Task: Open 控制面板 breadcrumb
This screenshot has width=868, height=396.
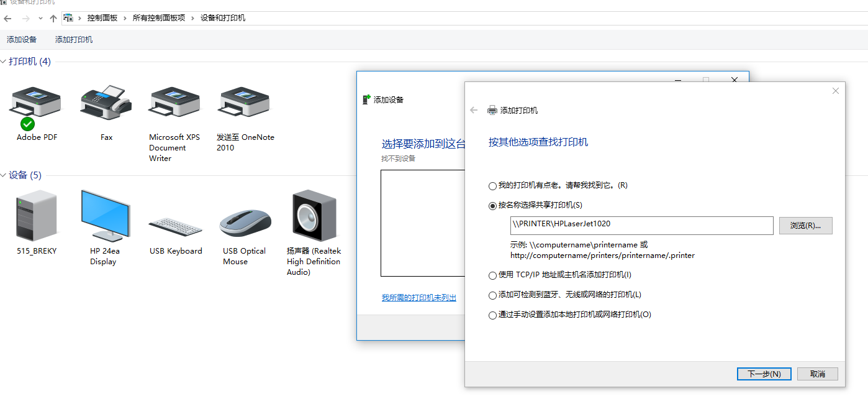Action: pyautogui.click(x=102, y=18)
